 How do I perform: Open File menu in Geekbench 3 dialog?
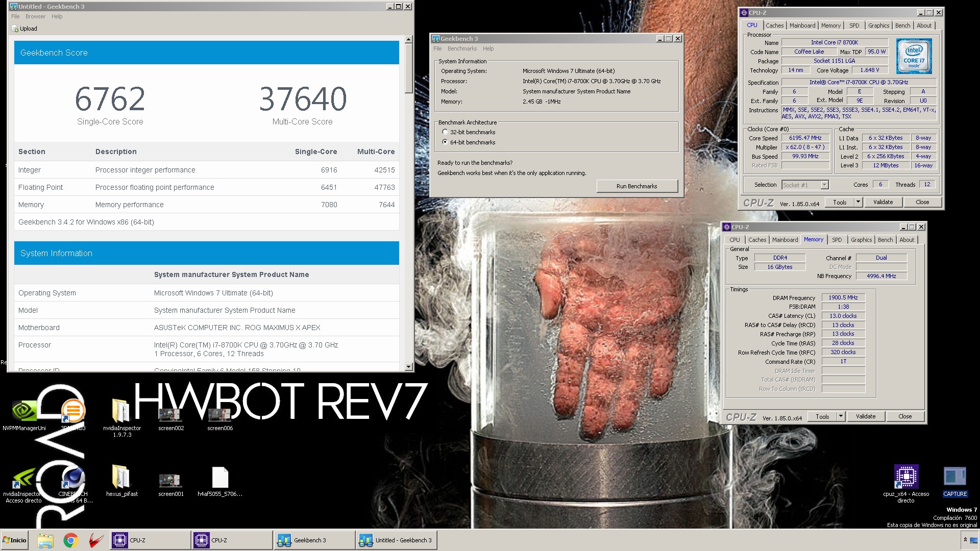[437, 49]
